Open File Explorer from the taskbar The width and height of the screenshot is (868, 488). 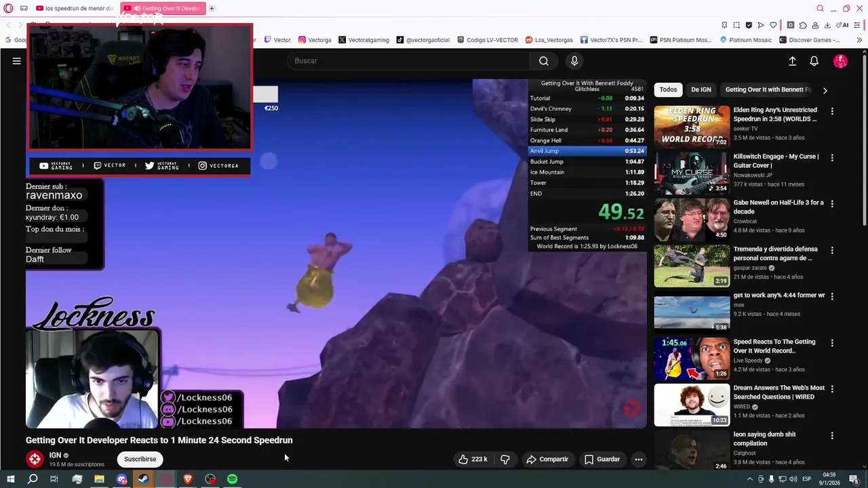point(99,479)
